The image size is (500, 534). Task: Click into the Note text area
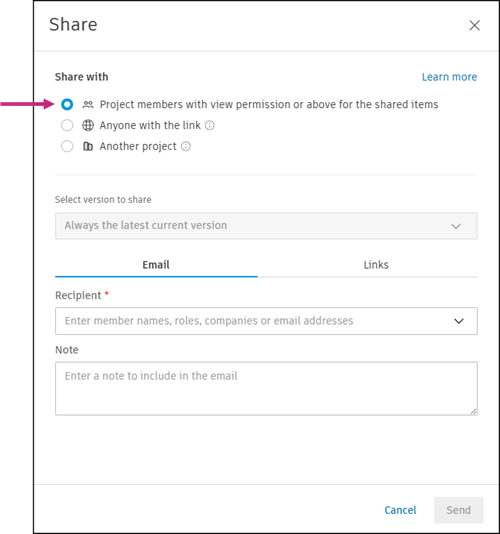tap(266, 389)
